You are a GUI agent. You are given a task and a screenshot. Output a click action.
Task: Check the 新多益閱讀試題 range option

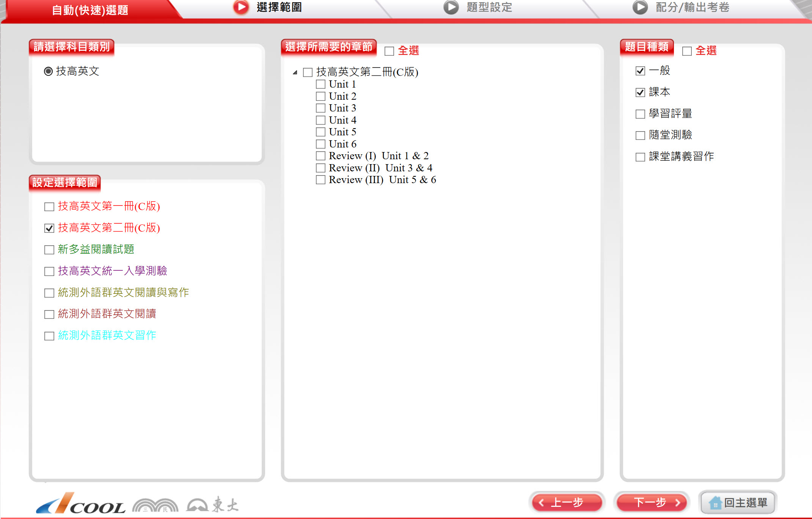coord(49,249)
